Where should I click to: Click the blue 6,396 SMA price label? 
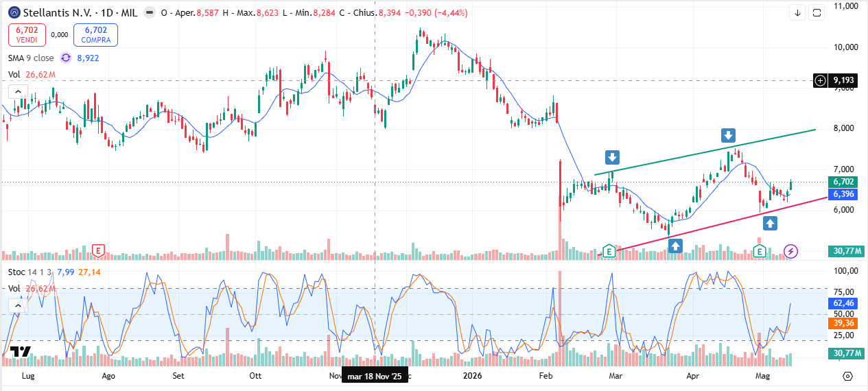(x=843, y=194)
